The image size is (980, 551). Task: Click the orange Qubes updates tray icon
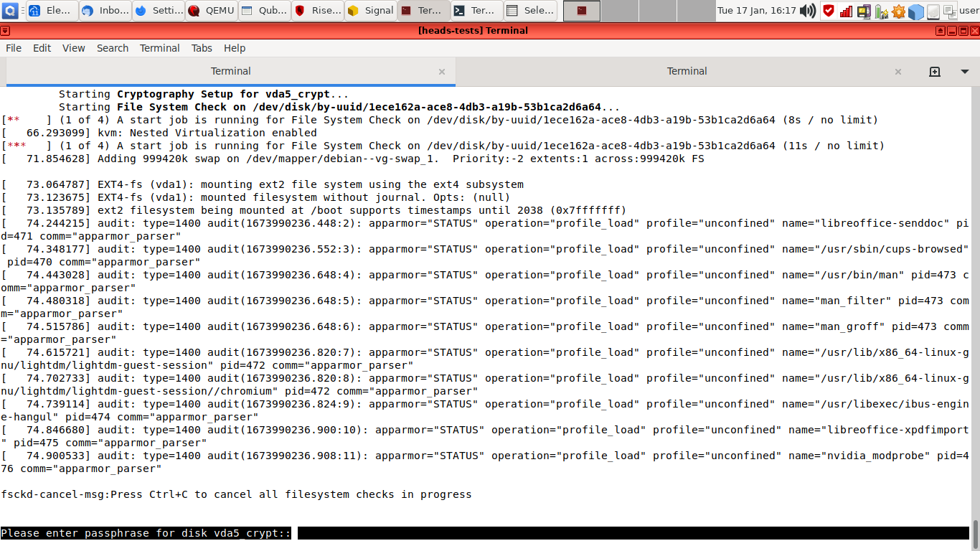898,11
